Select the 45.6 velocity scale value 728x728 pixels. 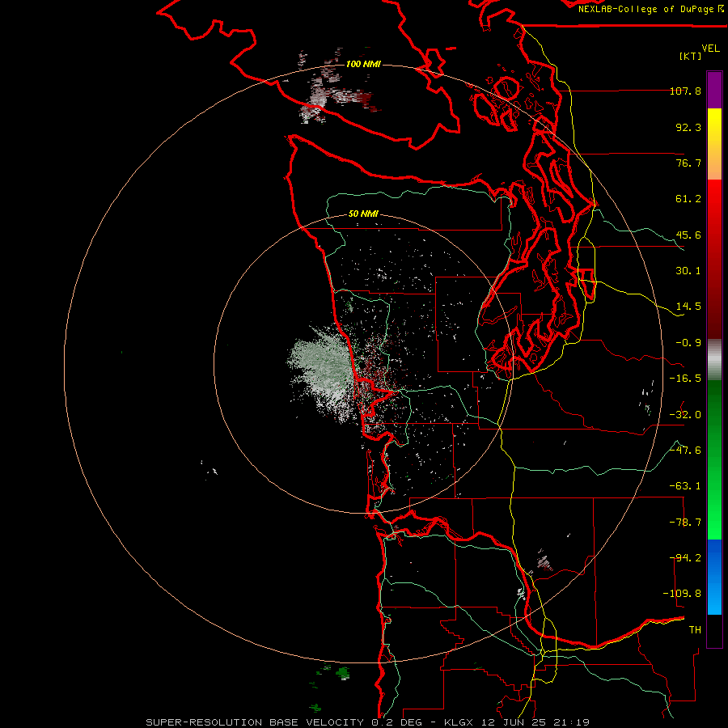pyautogui.click(x=688, y=235)
